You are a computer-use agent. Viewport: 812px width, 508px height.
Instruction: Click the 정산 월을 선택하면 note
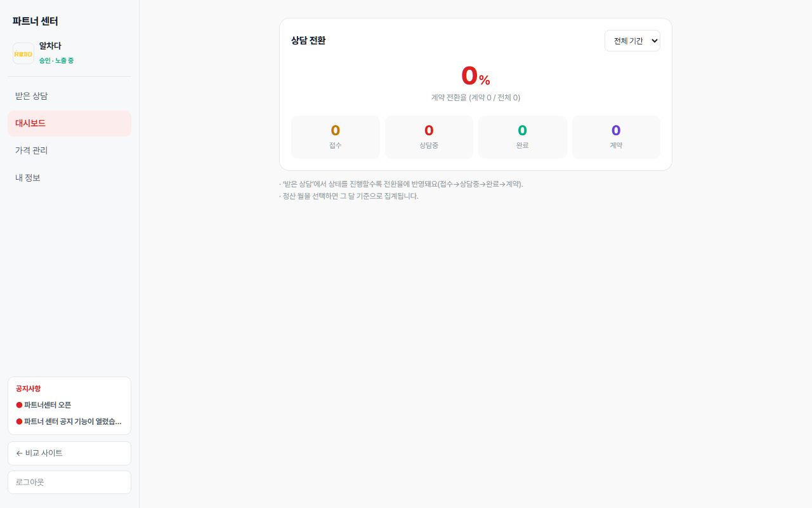(x=349, y=196)
